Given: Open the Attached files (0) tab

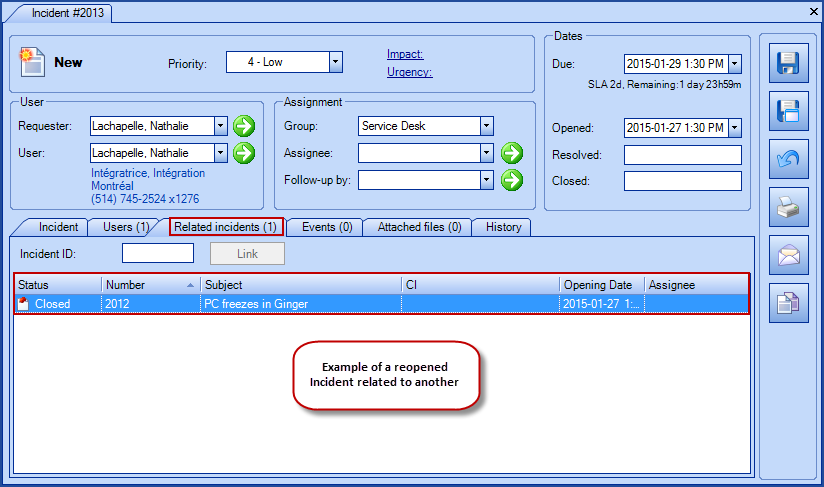Looking at the screenshot, I should (x=418, y=227).
